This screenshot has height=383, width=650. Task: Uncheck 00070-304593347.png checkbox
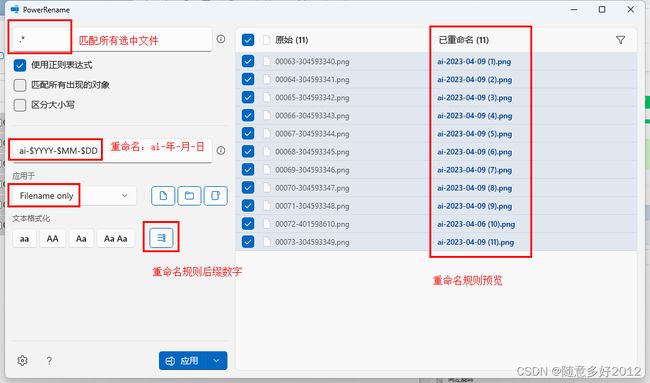[x=248, y=188]
